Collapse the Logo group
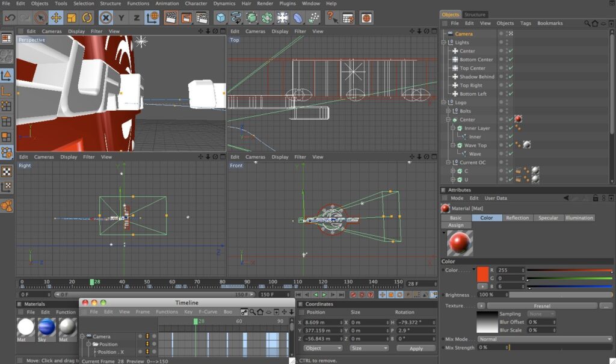The width and height of the screenshot is (616, 364). (x=443, y=103)
